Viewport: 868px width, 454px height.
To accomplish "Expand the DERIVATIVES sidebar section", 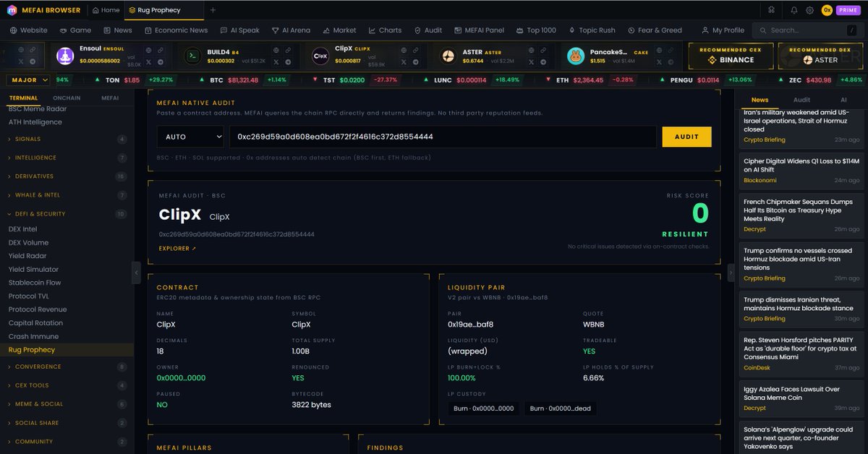I will pyautogui.click(x=67, y=176).
